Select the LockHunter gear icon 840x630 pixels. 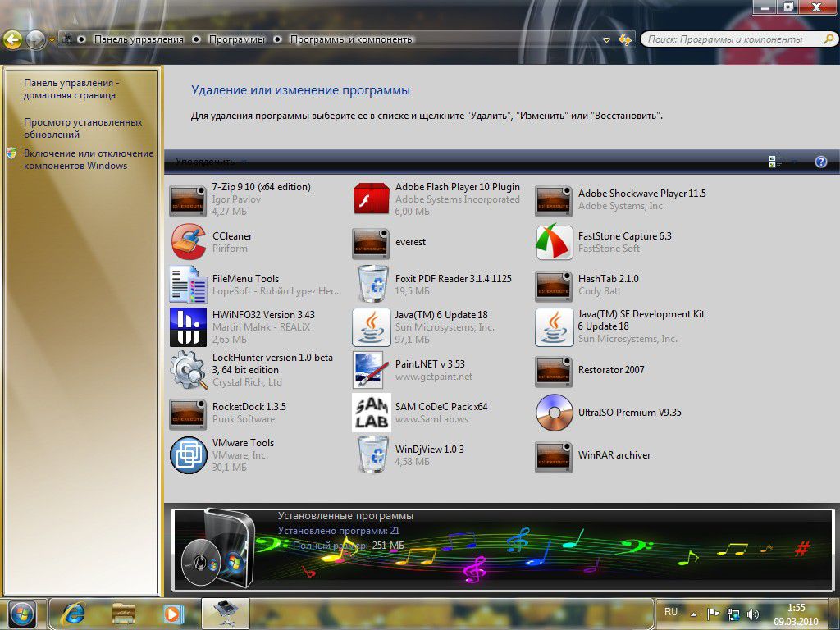click(188, 370)
